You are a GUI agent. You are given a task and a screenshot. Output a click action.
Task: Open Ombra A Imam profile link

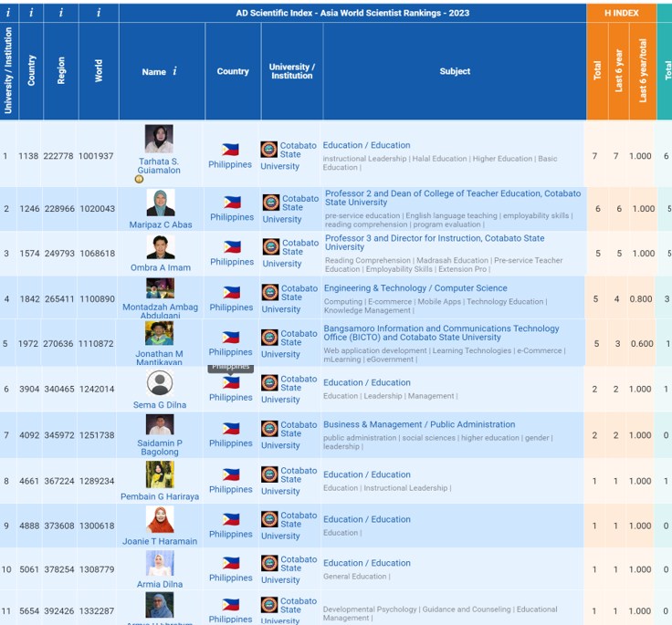[161, 267]
